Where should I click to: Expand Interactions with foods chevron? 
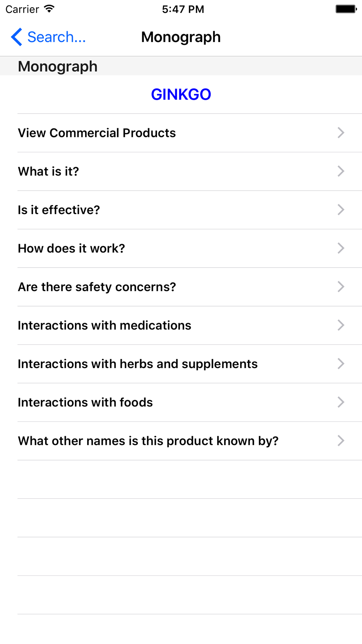tap(341, 402)
